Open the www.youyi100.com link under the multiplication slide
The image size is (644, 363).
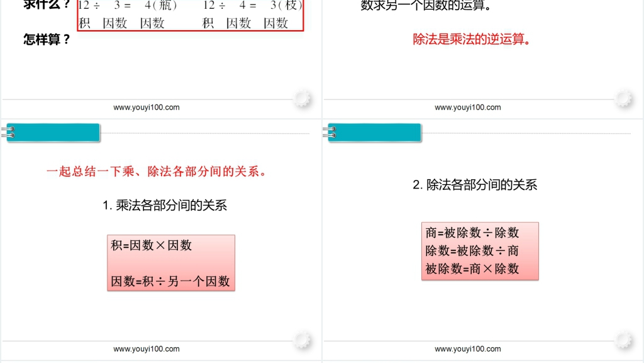(147, 349)
